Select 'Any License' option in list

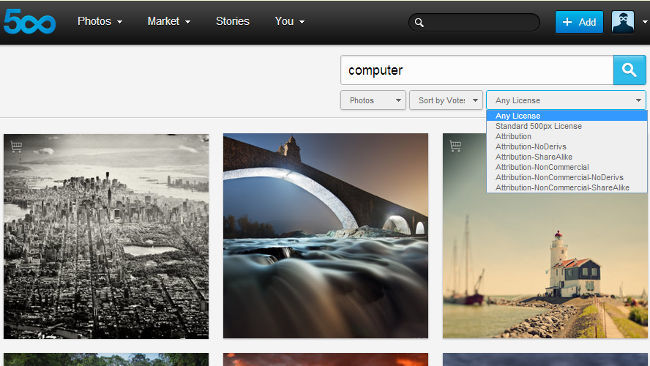567,116
